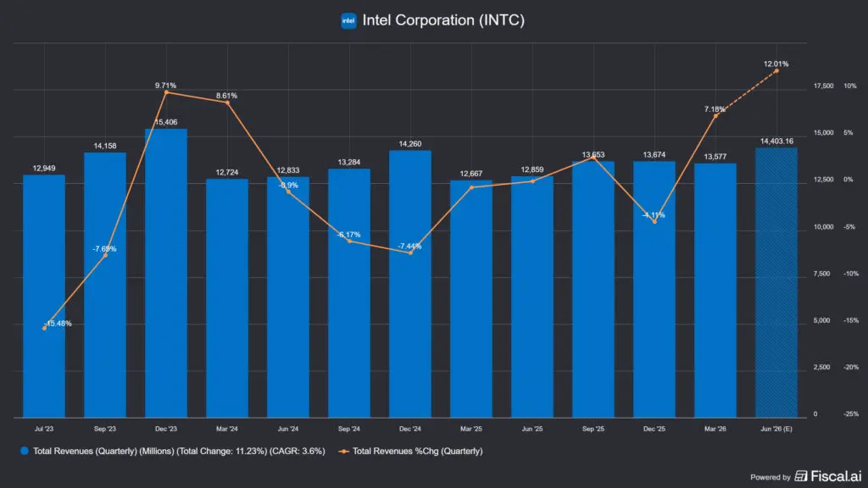Select the hatched Jun '26 (E) estimate bar
The image size is (868, 488).
coord(776,283)
